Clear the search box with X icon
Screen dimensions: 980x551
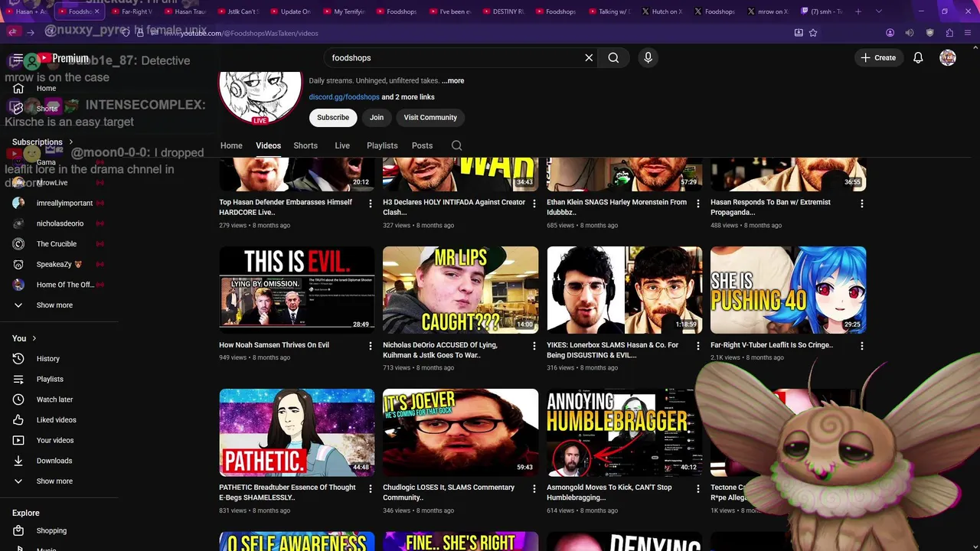coord(589,57)
